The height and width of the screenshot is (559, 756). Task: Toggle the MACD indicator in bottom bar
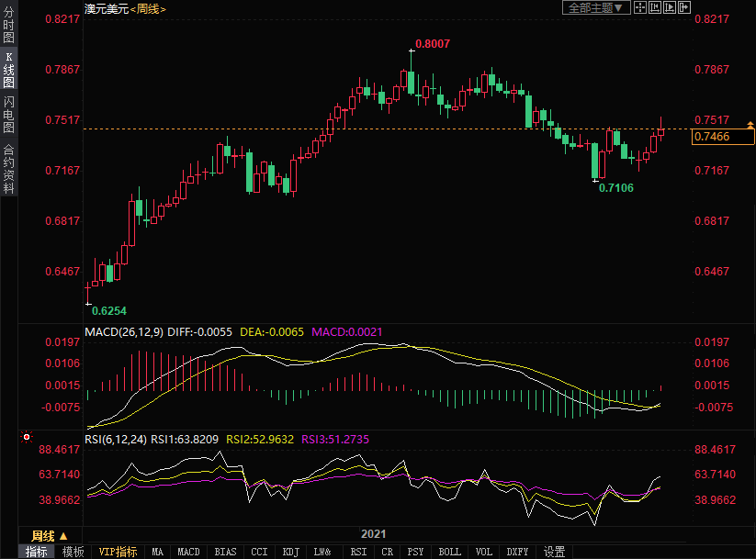tap(188, 552)
